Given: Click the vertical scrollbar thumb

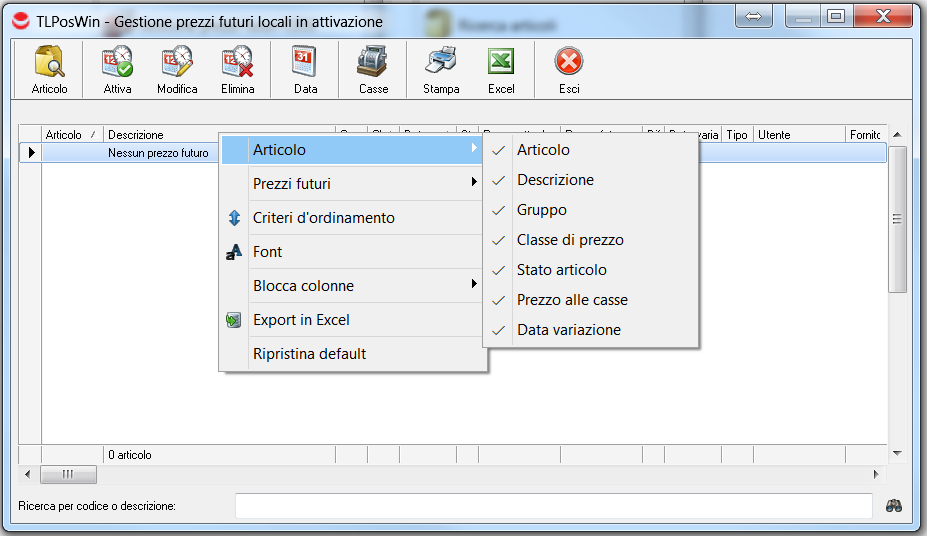Looking at the screenshot, I should coord(897,219).
